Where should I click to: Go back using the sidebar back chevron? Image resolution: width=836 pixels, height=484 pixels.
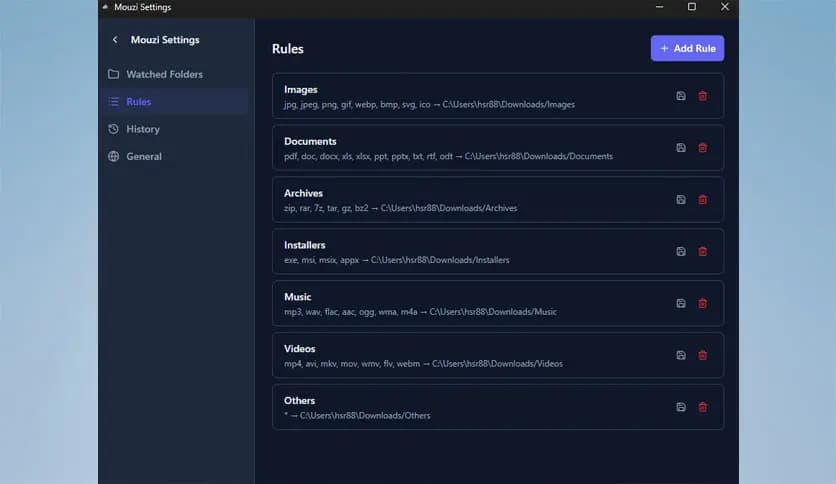coord(115,39)
